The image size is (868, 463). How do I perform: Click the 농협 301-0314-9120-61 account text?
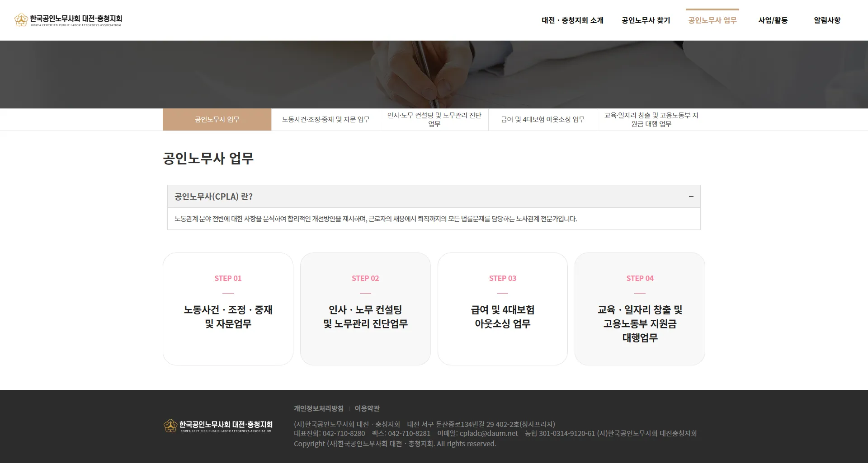tap(610, 433)
